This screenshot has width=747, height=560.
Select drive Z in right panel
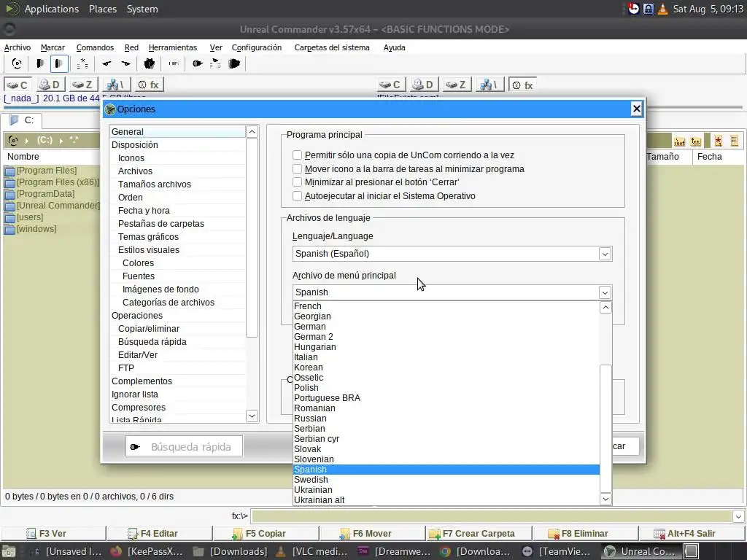457,85
